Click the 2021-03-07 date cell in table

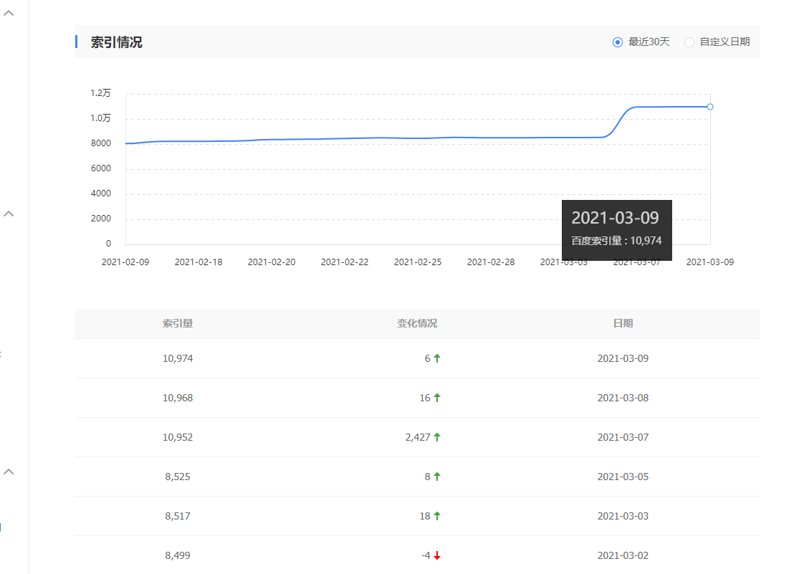click(x=623, y=437)
